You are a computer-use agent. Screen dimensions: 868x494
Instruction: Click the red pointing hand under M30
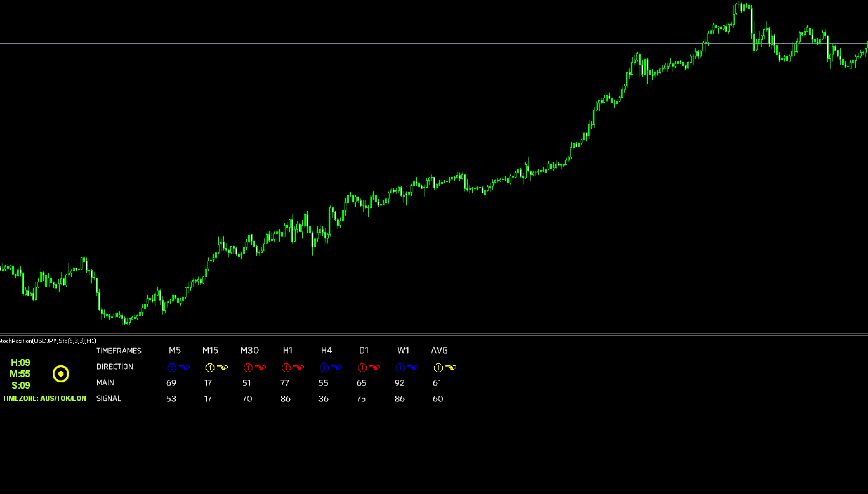click(261, 367)
